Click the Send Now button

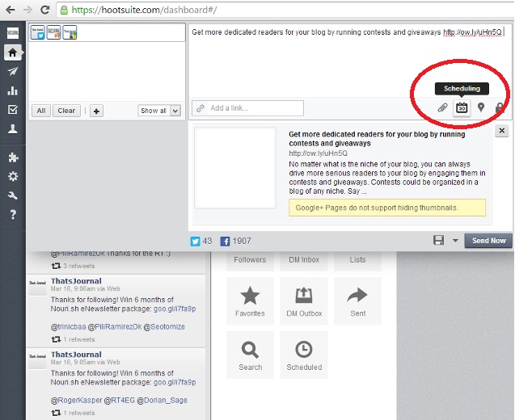488,241
